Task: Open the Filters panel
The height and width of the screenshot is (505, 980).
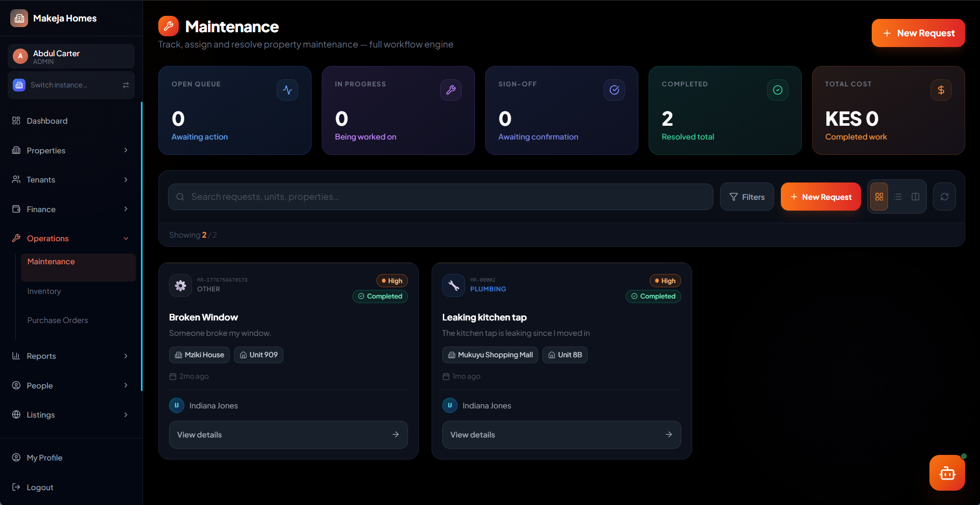Action: pos(747,197)
